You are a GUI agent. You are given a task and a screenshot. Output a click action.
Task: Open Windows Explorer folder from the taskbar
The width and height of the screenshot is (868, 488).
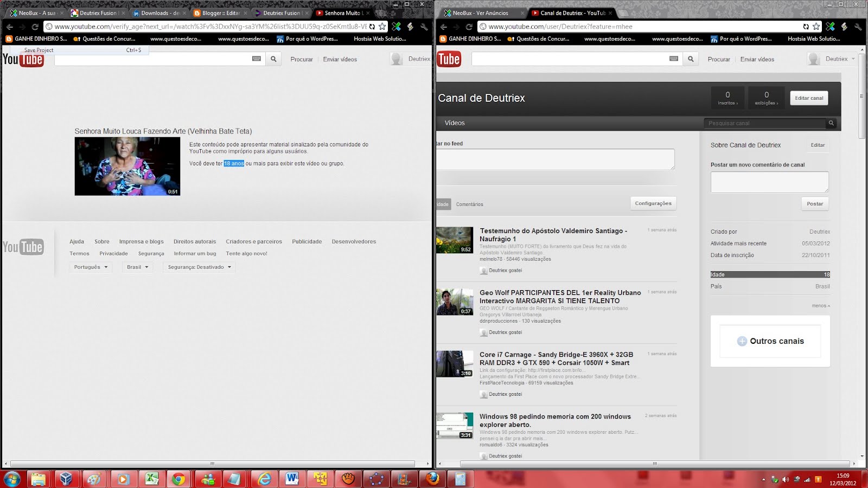(x=38, y=479)
